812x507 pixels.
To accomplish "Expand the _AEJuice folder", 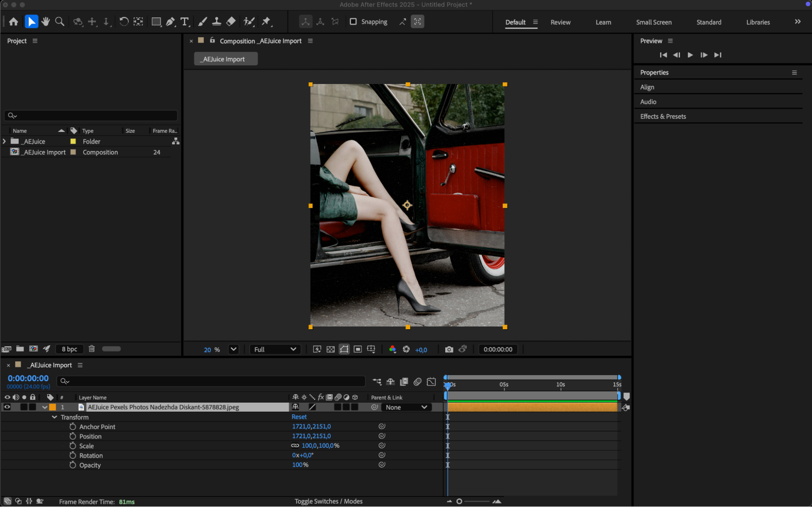I will click(x=4, y=141).
